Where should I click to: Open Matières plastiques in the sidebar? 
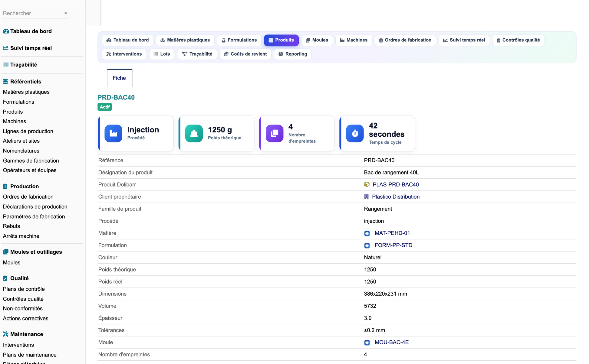(26, 92)
